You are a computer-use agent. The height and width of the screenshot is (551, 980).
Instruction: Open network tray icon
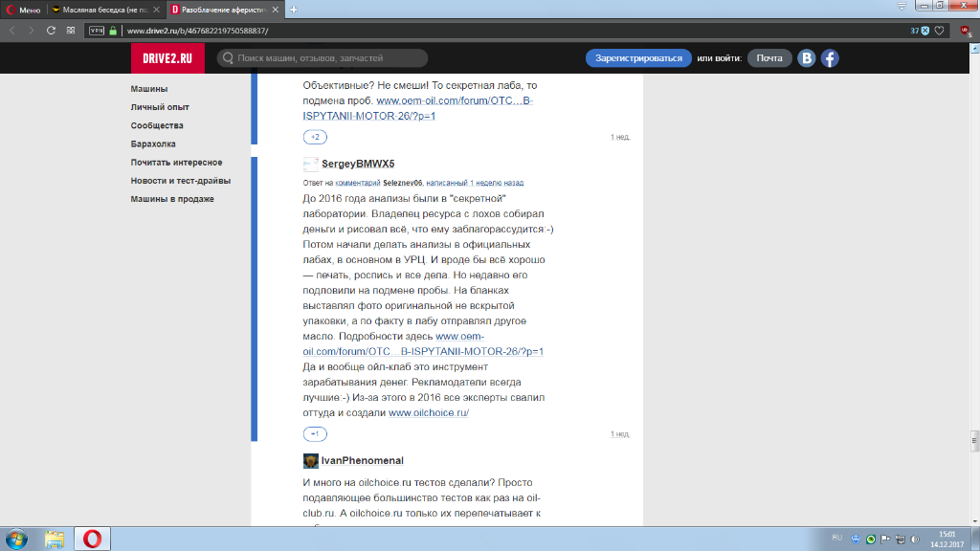(x=901, y=540)
